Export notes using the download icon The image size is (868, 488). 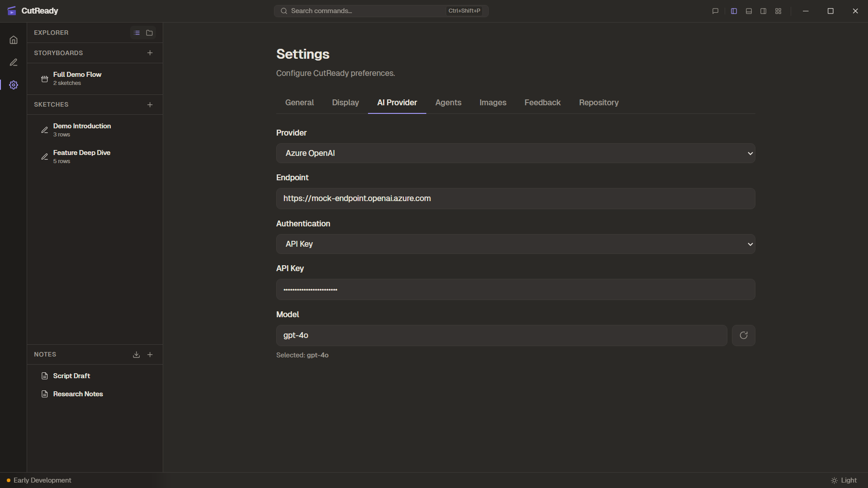click(x=136, y=354)
